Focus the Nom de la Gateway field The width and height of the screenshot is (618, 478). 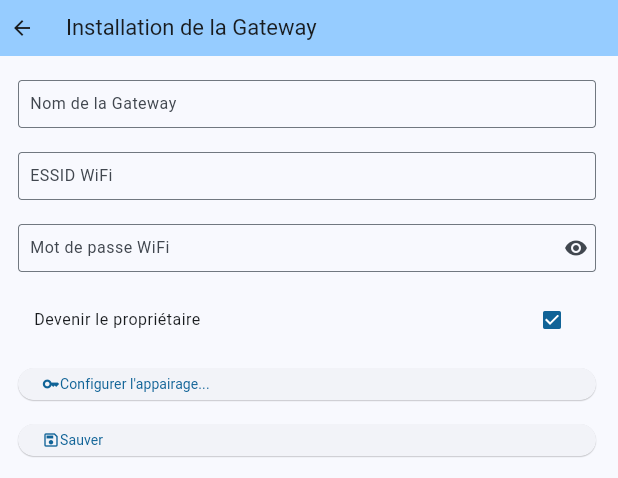[x=306, y=104]
